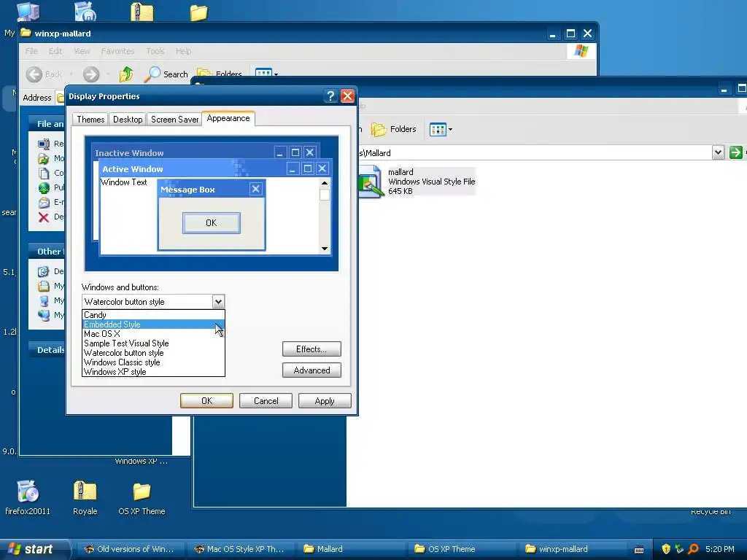Click the My Computer icon in Other Places
Viewport: 747px width, 560px height.
[44, 300]
